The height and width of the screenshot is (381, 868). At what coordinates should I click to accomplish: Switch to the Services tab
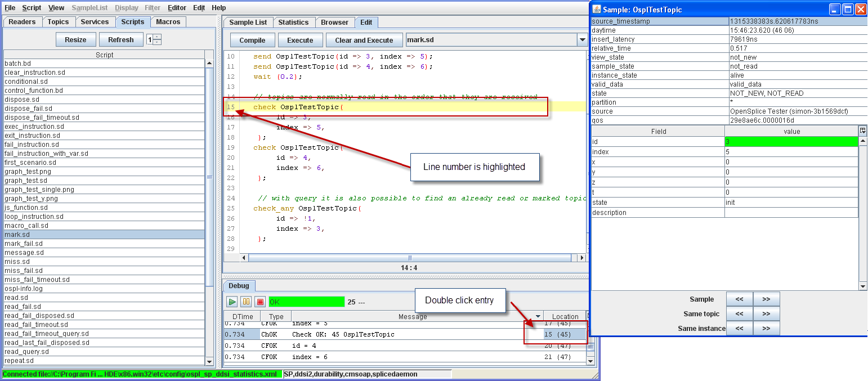95,22
